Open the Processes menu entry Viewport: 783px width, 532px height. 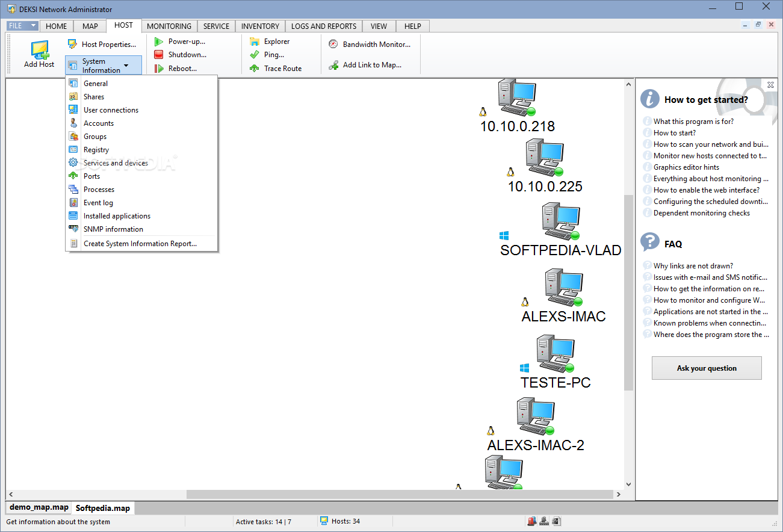[141, 190]
